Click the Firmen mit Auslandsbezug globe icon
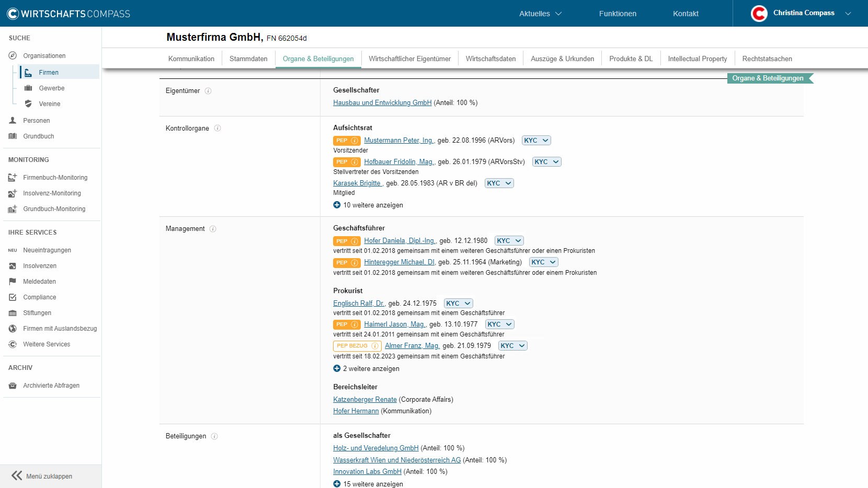This screenshot has height=488, width=868. [x=13, y=328]
